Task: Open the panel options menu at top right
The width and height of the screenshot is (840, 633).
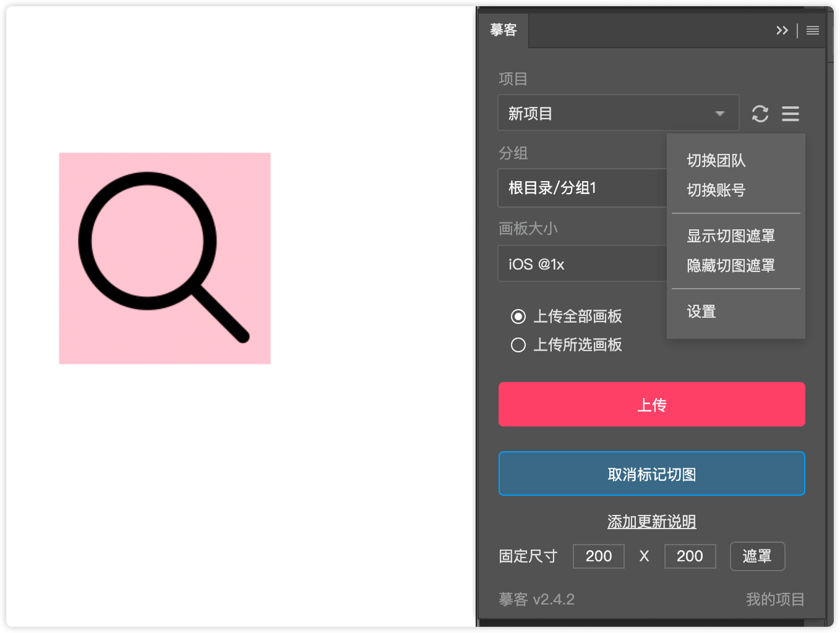Action: click(812, 30)
